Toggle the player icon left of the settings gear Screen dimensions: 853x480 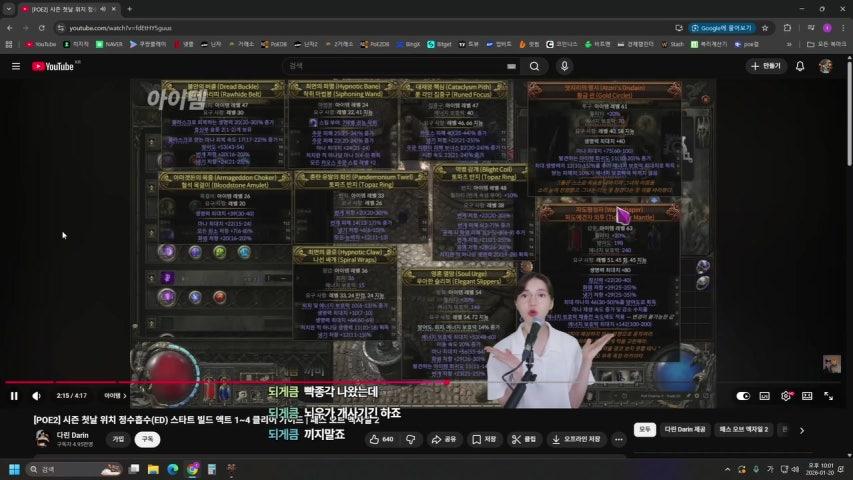[765, 396]
